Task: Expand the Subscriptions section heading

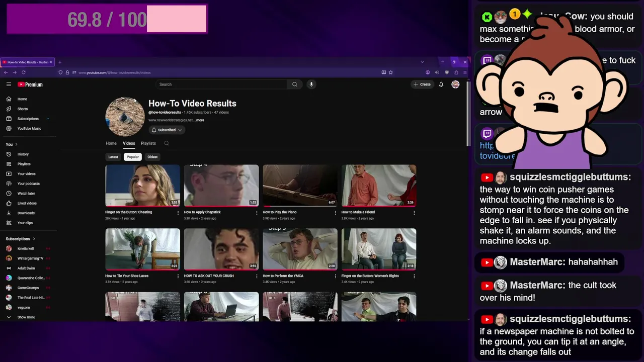Action: pos(20,239)
